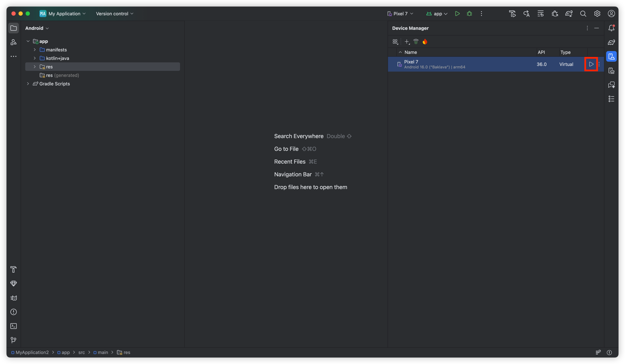Open the Version control menu
The width and height of the screenshot is (625, 364).
[x=114, y=14]
